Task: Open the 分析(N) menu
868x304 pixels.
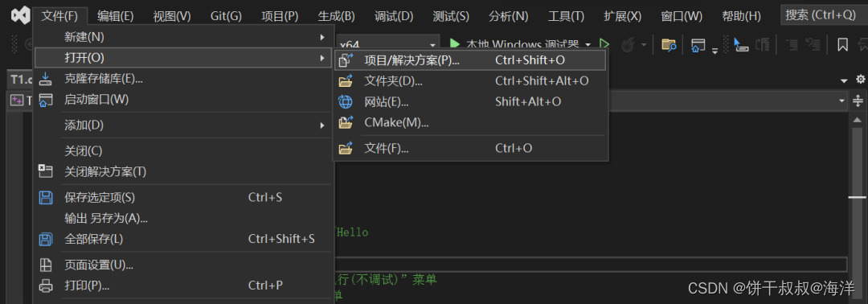Action: pyautogui.click(x=509, y=16)
